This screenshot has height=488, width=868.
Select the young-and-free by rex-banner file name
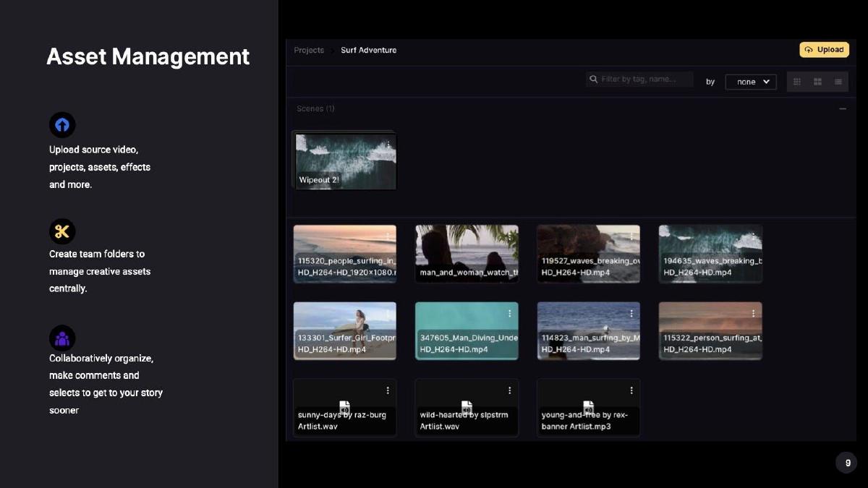click(584, 421)
